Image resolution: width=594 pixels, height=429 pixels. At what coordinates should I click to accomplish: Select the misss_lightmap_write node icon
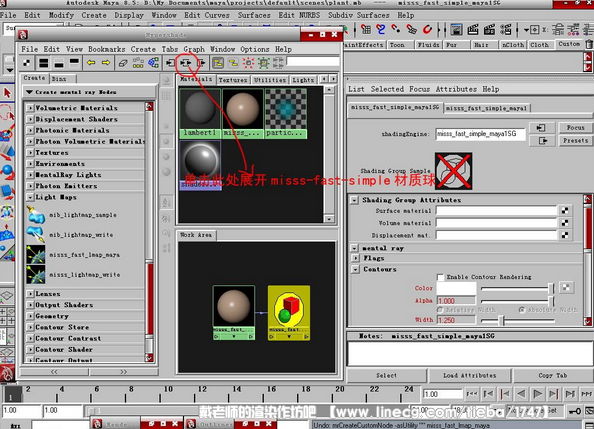(x=36, y=274)
